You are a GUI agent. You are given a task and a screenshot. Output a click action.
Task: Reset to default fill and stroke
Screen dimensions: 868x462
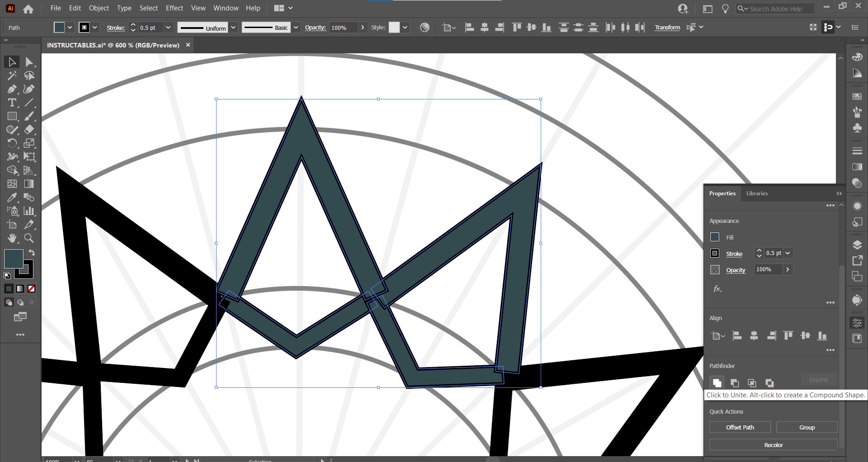7,275
